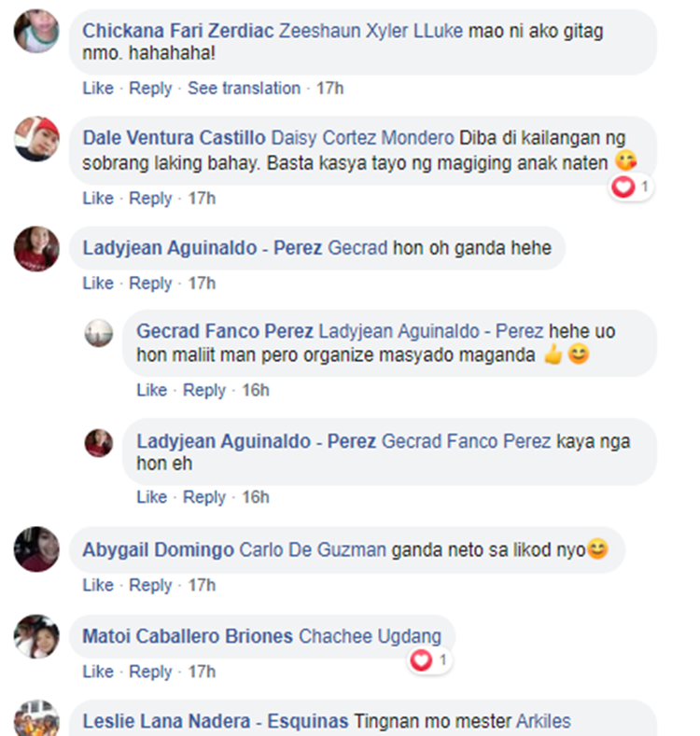Viewport: 700px width, 736px height.
Task: Like Gecrad Fanco Perez's reply
Action: point(152,390)
